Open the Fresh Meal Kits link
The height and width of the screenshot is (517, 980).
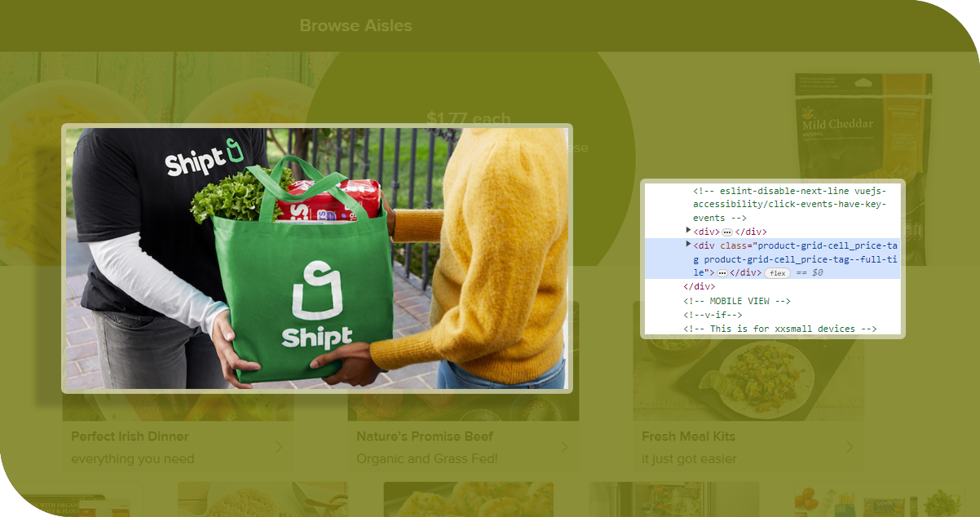coord(688,436)
